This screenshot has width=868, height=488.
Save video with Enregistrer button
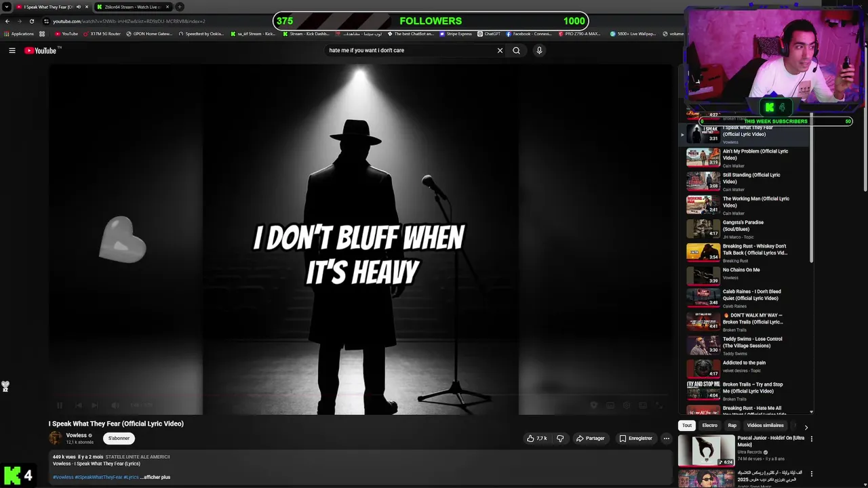[x=635, y=439]
